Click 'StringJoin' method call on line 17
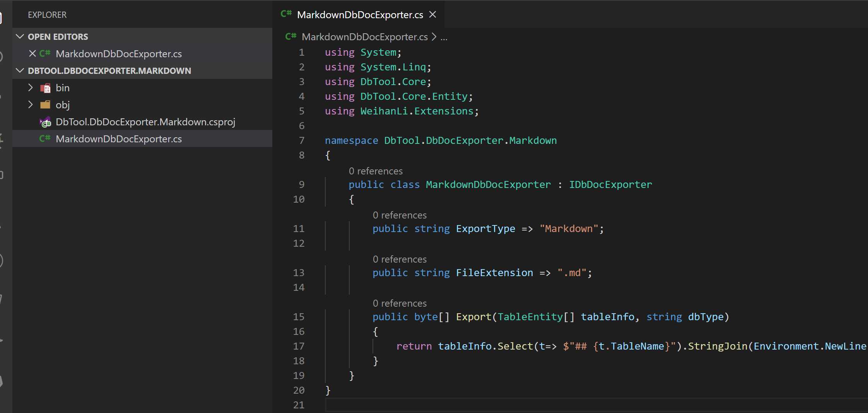 pos(718,346)
